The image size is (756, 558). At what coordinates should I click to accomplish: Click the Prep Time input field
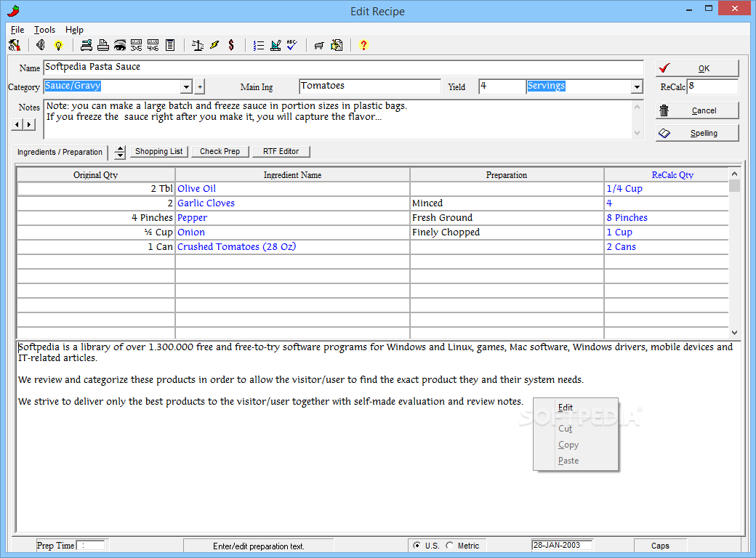[92, 546]
